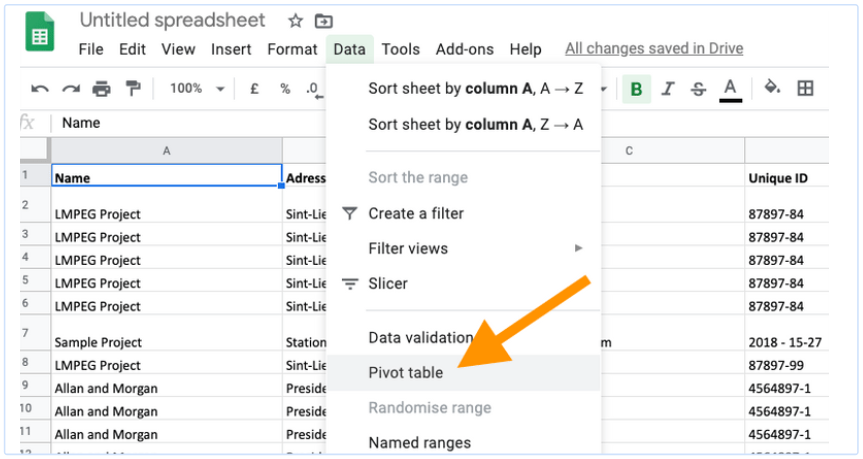Open the text colour picker
The height and width of the screenshot is (459, 863).
(730, 89)
